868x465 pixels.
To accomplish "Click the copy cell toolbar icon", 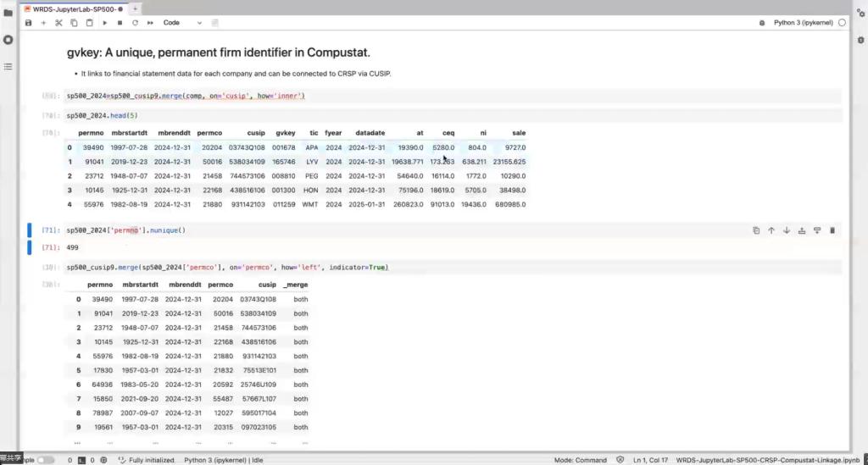I will [x=74, y=23].
